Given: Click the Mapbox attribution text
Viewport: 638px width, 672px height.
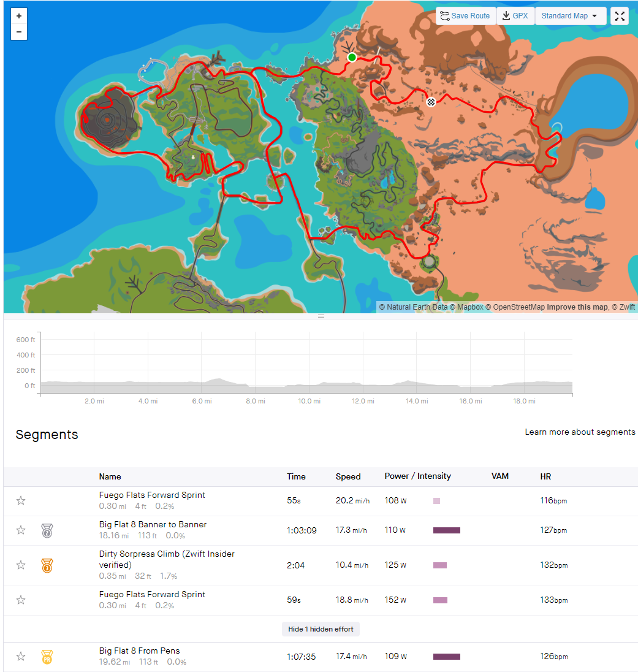Looking at the screenshot, I should [x=466, y=307].
